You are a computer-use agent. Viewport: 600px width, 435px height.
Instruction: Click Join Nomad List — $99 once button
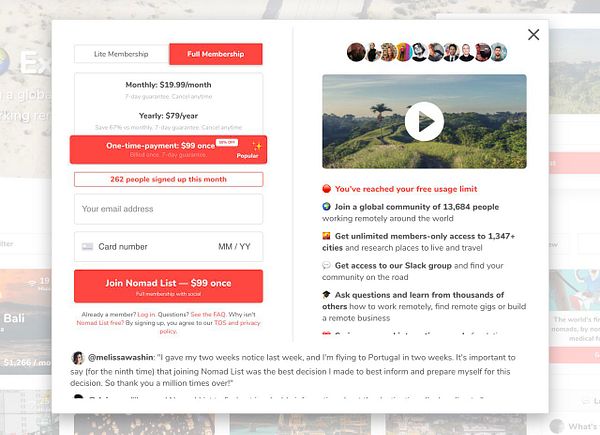[168, 286]
